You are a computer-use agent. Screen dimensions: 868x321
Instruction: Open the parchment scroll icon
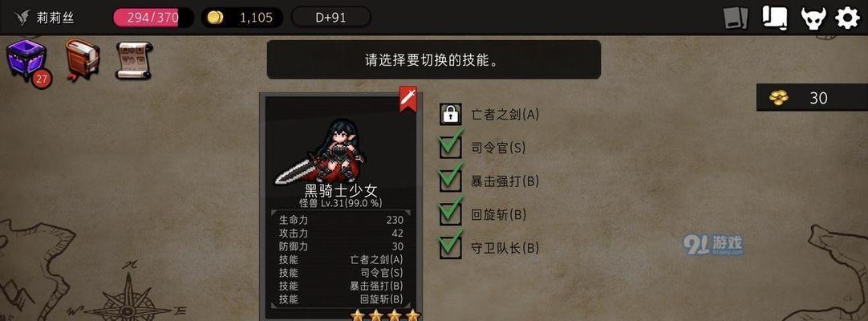tap(134, 59)
